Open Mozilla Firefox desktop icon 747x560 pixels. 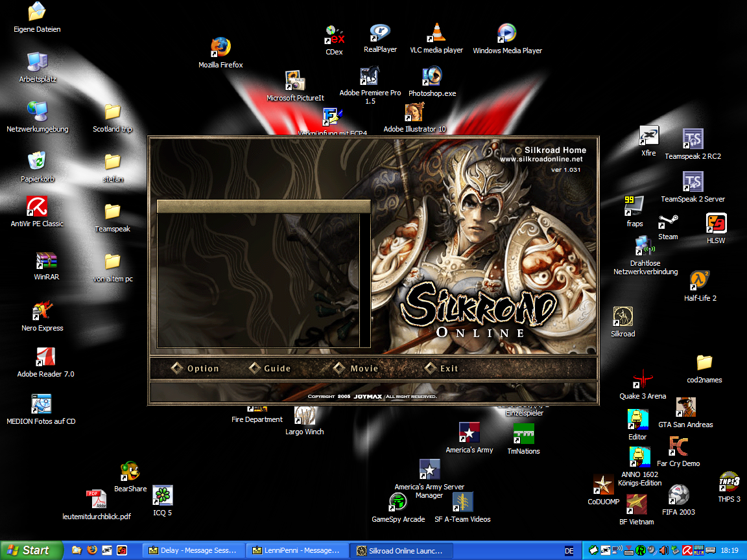[220, 48]
